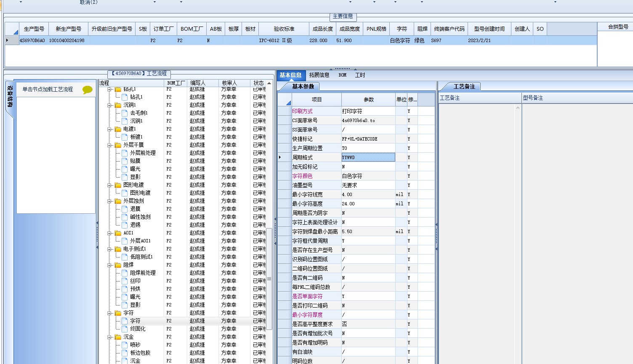Screen dimensions: 633x364
Task: Click the 曝光 document icon under 外层干膜
Action: point(125,169)
